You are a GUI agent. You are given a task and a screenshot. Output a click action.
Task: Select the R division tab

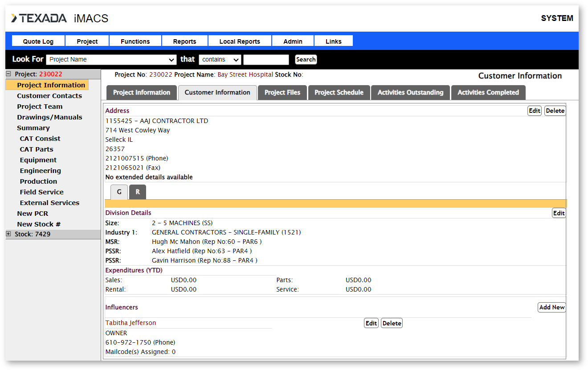click(x=138, y=192)
